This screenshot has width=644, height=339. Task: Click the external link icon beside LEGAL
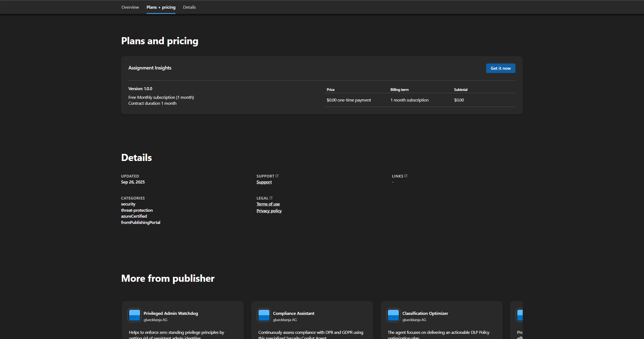coord(271,198)
